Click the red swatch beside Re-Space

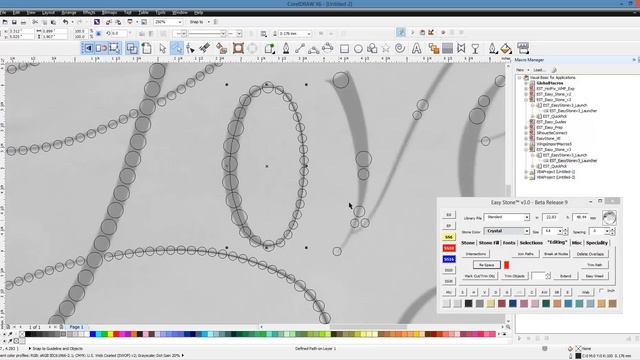click(507, 265)
